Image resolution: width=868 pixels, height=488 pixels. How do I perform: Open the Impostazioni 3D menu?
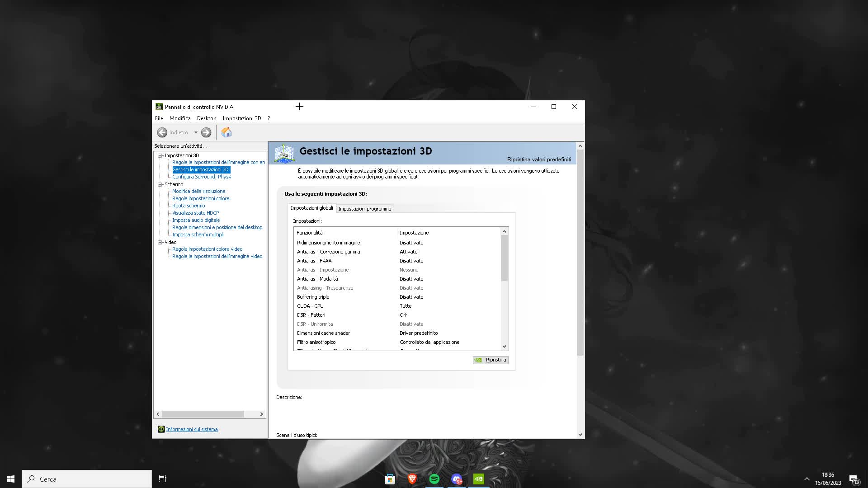(242, 118)
